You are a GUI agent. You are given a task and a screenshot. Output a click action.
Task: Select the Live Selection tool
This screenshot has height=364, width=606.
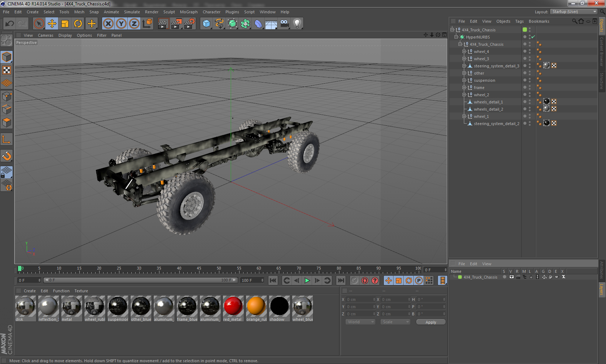coord(39,24)
